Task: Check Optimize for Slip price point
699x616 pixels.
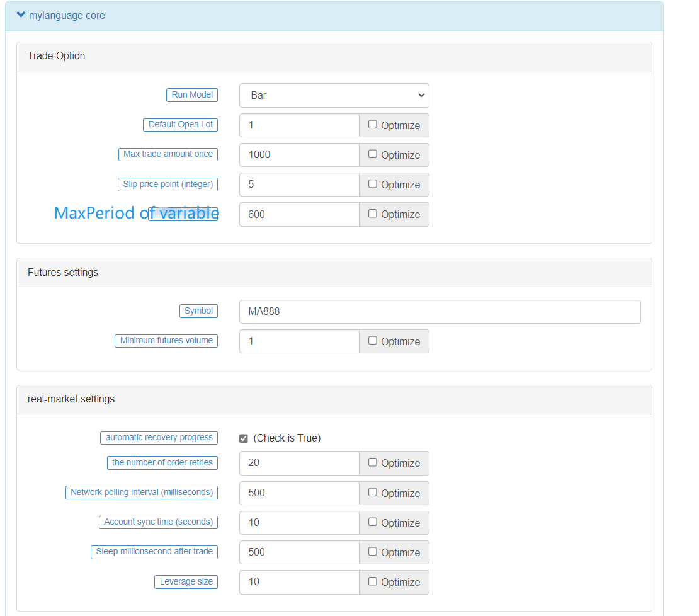Action: [x=372, y=184]
